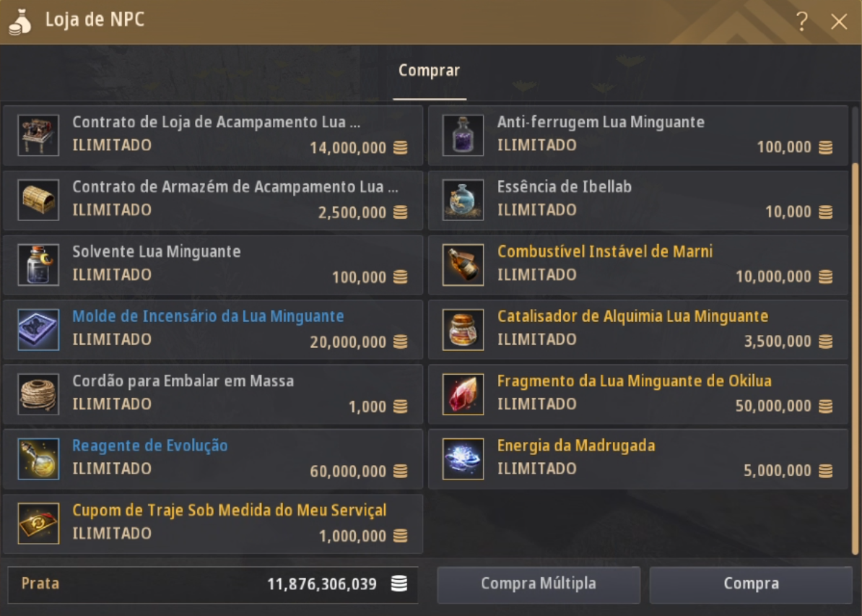Switch to the Comprar tab

429,71
